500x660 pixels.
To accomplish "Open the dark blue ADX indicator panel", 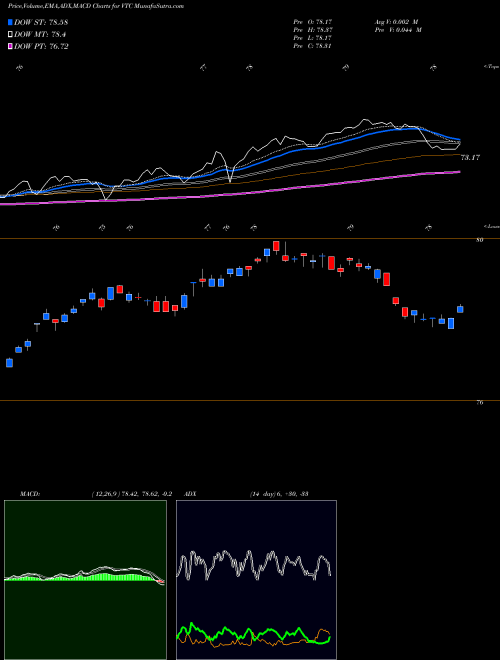I will tap(256, 580).
